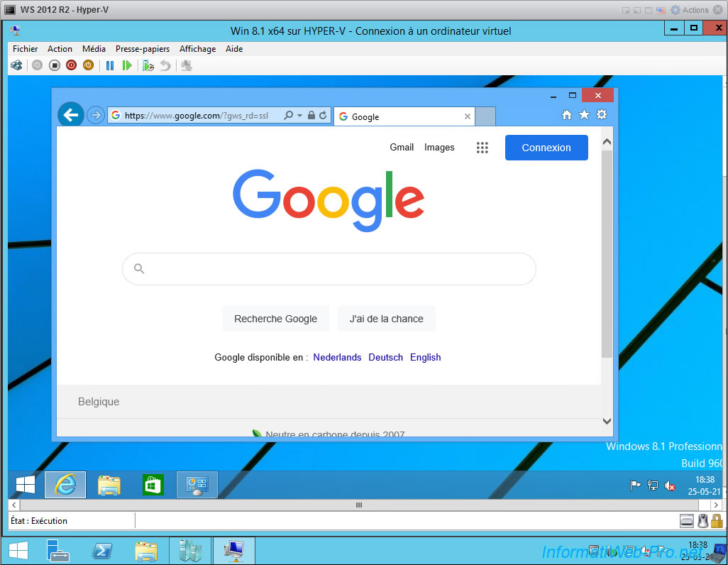Click enhanced session toolbar icon
728x565 pixels.
click(x=187, y=65)
